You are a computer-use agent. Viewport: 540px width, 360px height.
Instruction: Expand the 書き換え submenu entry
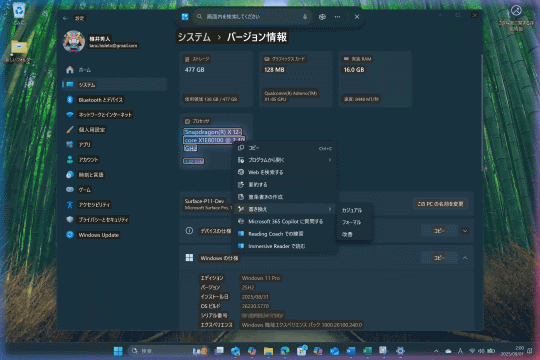(x=284, y=209)
